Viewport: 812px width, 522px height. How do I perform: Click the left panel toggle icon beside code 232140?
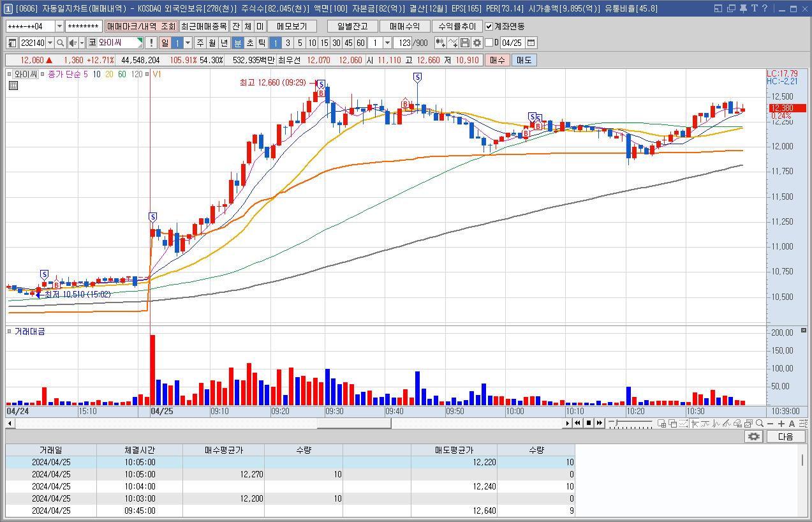(12, 43)
